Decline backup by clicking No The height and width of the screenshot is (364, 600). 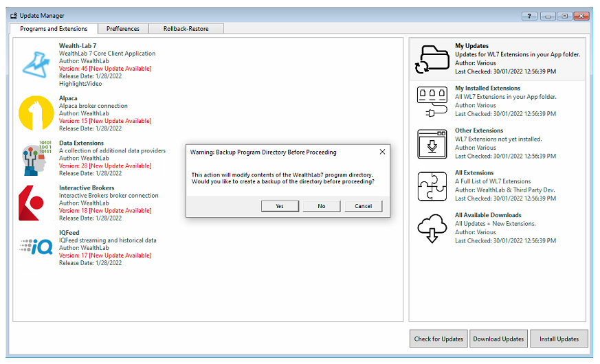322,206
